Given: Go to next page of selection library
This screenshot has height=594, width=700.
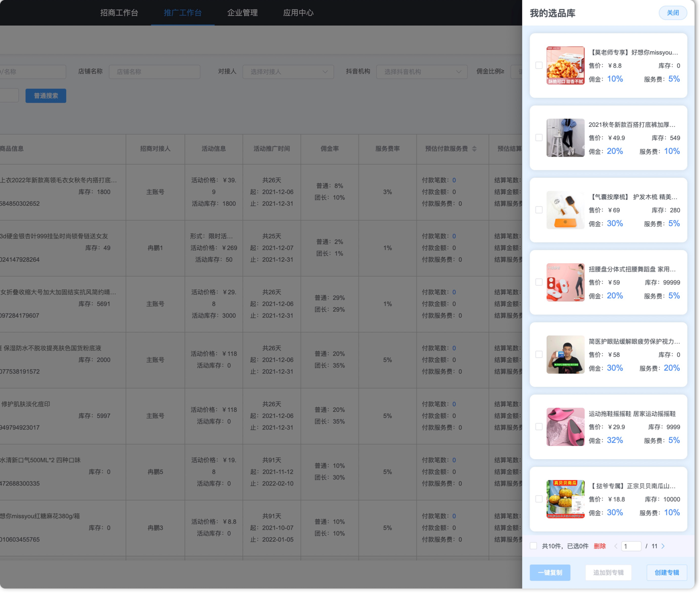Looking at the screenshot, I should point(663,546).
